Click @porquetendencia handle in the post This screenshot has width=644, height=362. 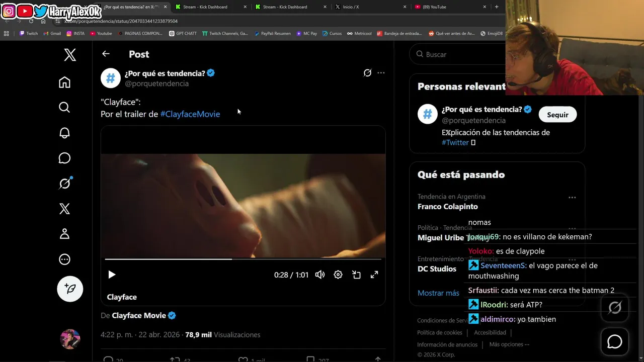pyautogui.click(x=156, y=83)
